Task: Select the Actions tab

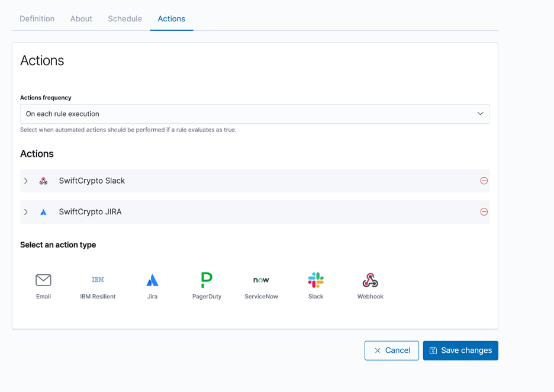Action: click(172, 19)
